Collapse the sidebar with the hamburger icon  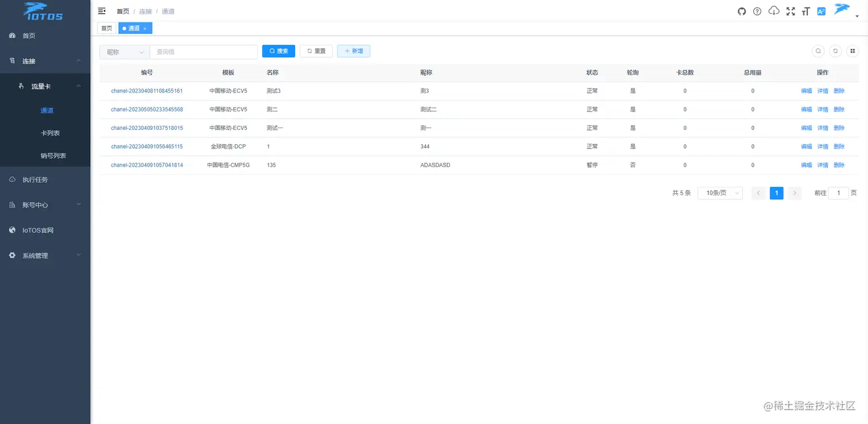click(x=102, y=11)
